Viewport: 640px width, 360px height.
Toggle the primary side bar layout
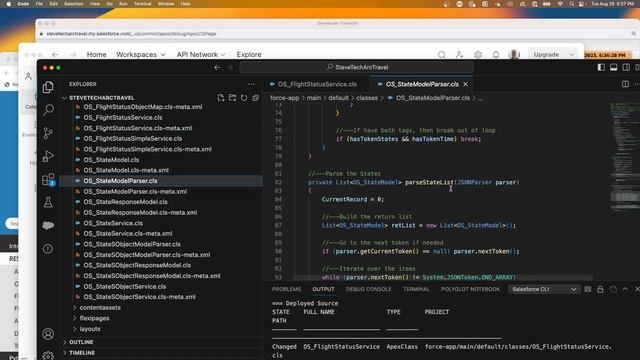(601, 67)
